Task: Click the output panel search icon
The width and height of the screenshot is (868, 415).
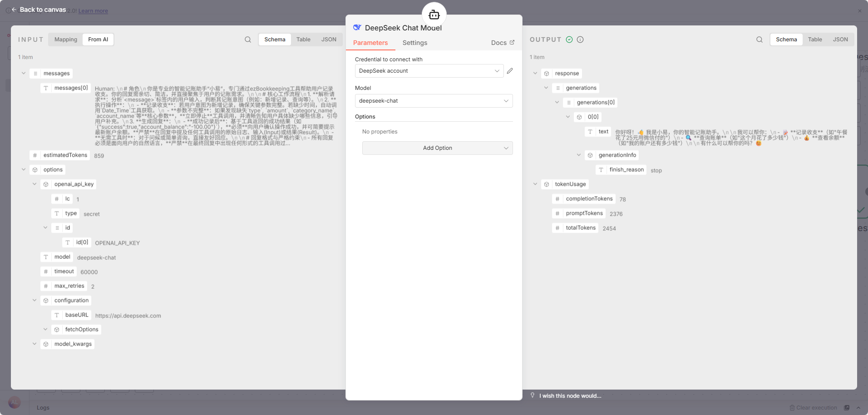Action: tap(759, 40)
